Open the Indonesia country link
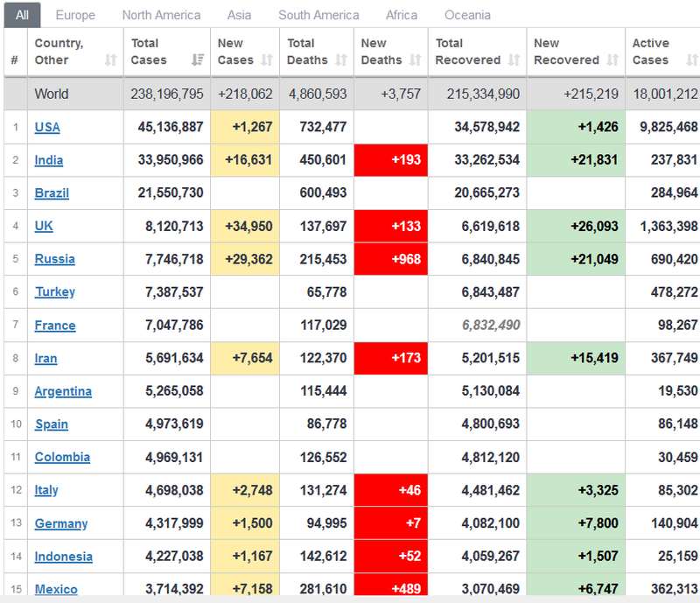 (x=63, y=557)
